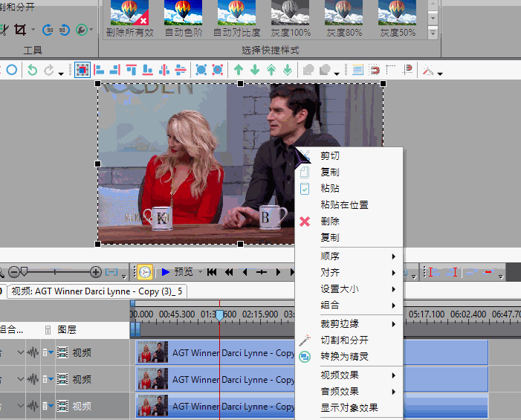Viewport: 521px width, 420px height.
Task: Click the editing tools compass icon
Action: (x=428, y=70)
